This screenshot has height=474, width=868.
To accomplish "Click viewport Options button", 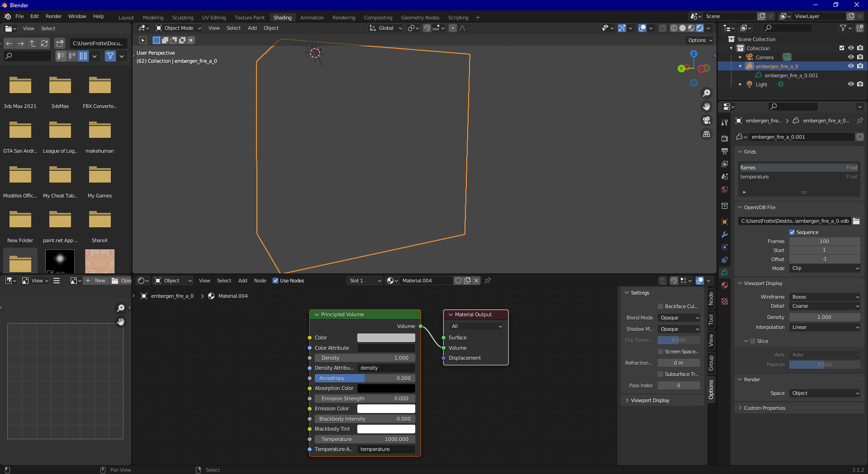I will [700, 40].
